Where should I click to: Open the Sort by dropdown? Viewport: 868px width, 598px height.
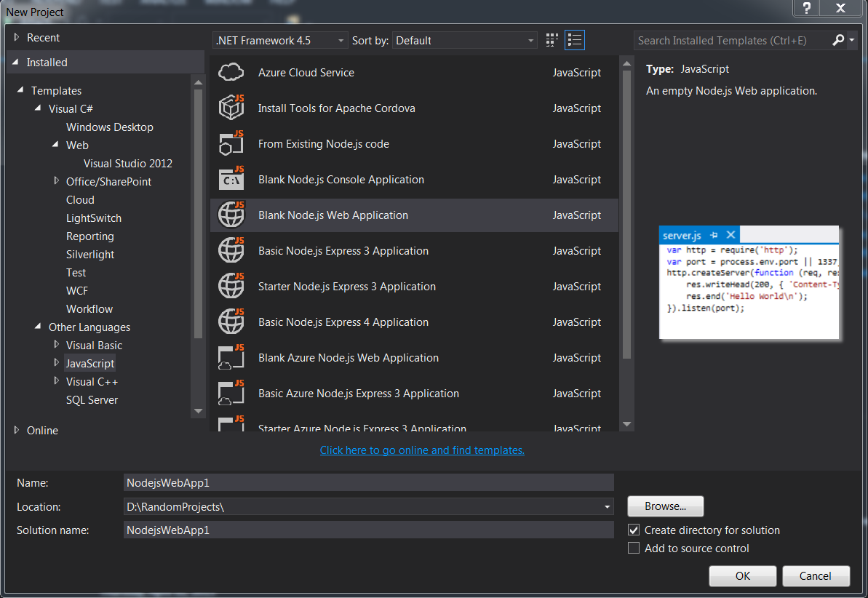click(529, 40)
